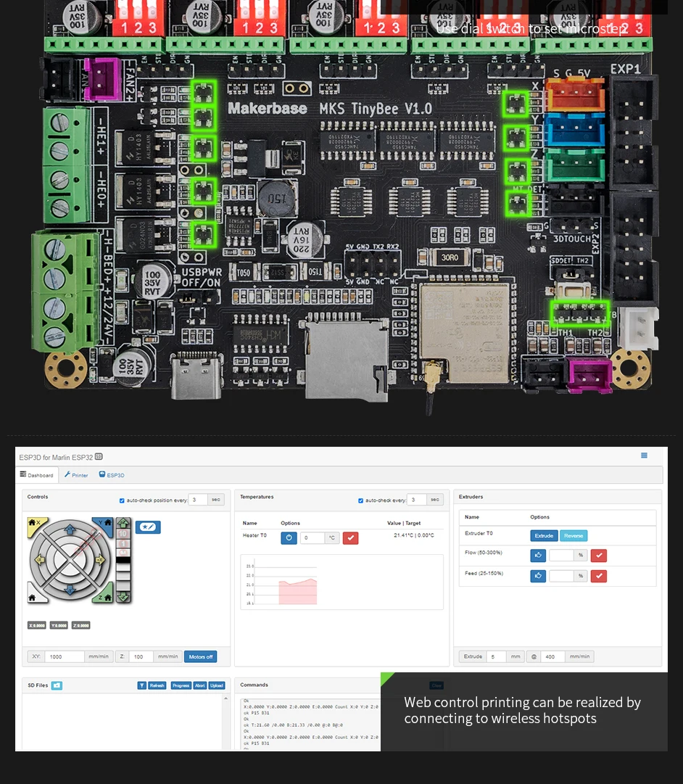Viewport: 683px width, 784px height.
Task: Home the Z axis
Action: tap(106, 596)
